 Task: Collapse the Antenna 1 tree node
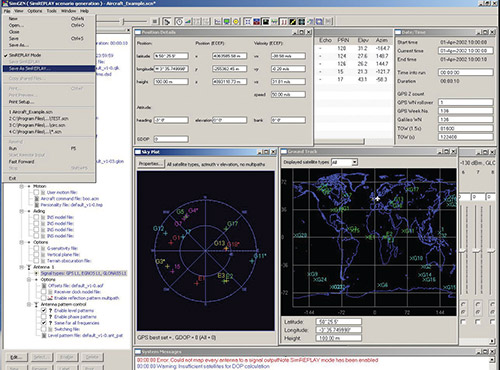pyautogui.click(x=21, y=267)
